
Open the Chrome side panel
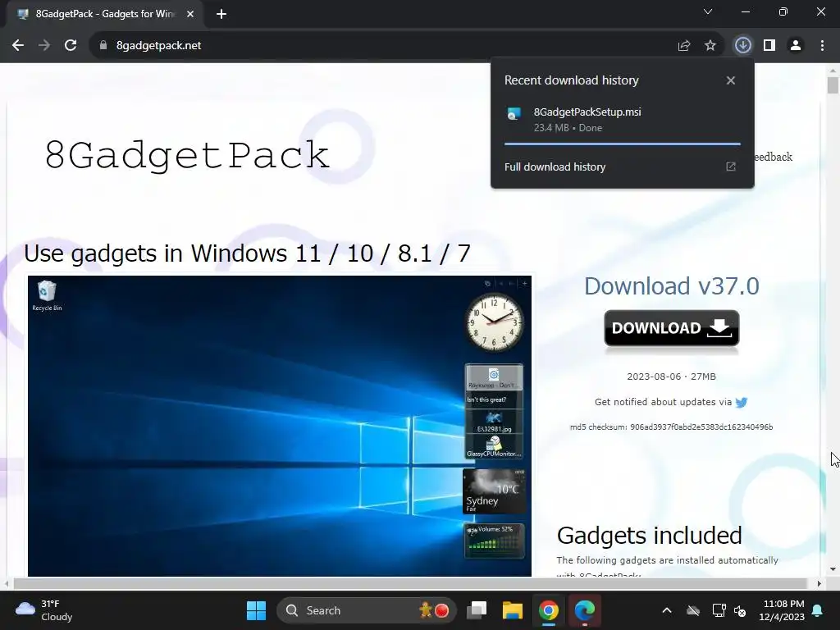point(769,46)
